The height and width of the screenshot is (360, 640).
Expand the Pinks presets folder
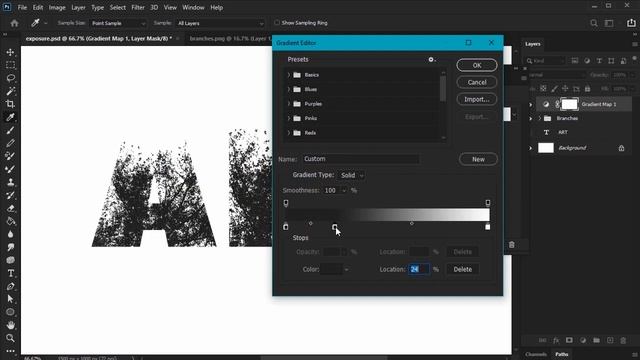(289, 118)
